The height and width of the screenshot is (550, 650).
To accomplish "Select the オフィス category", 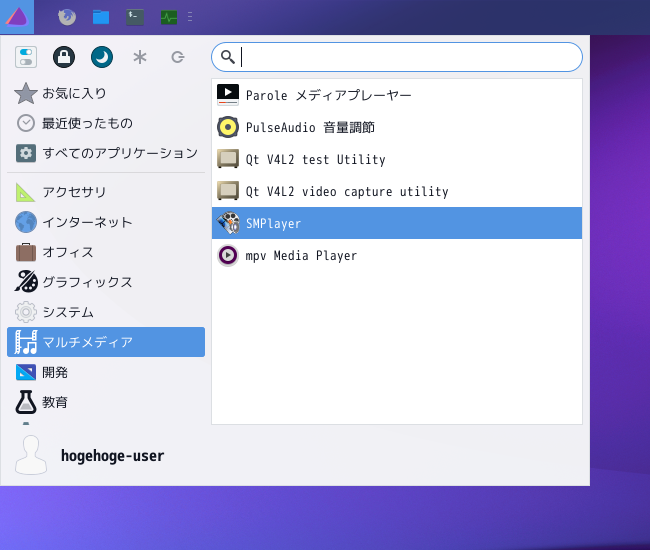I will (106, 252).
